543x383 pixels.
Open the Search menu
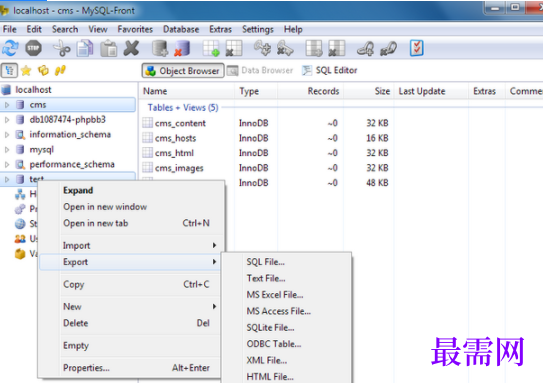pyautogui.click(x=65, y=29)
